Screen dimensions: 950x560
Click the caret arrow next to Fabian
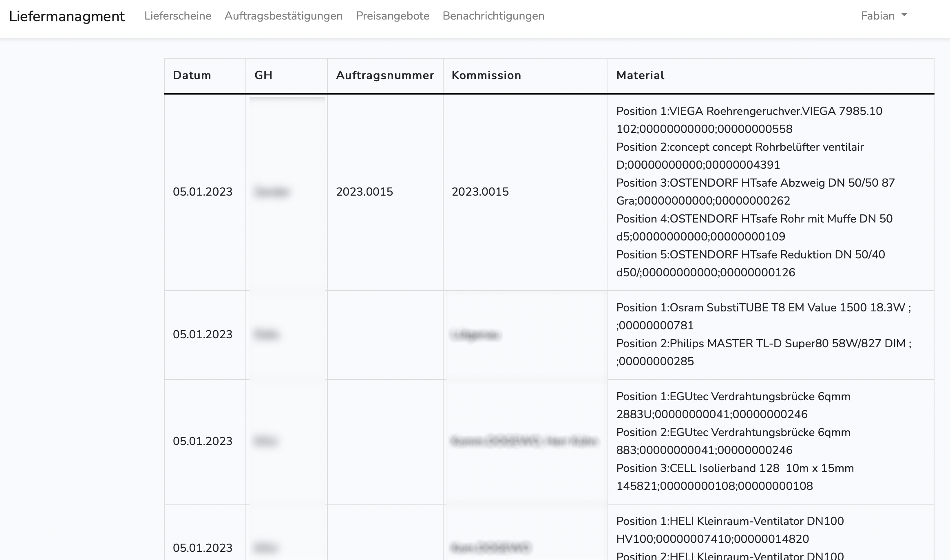click(904, 15)
